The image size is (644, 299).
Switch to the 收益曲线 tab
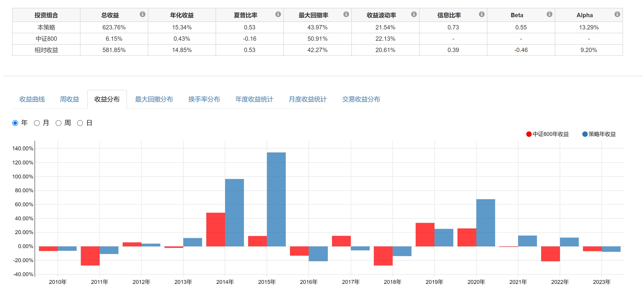(32, 99)
